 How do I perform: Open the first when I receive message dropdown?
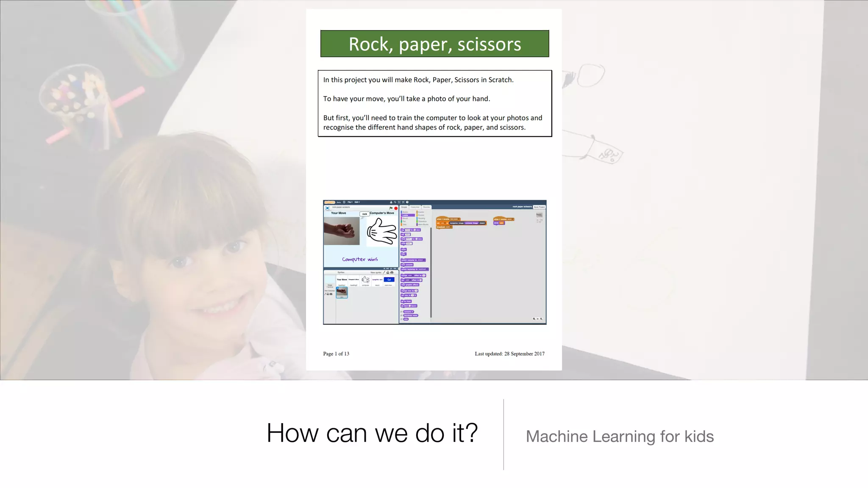click(455, 219)
